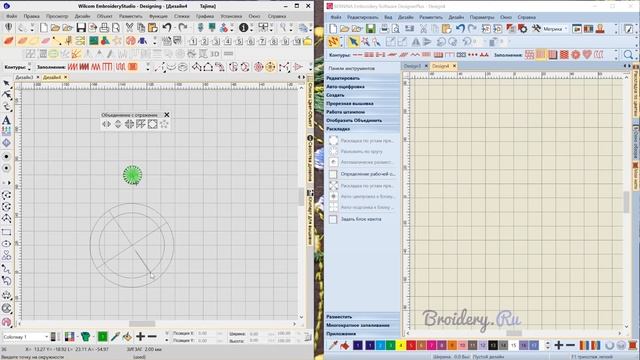Expand Работа штампом section

(x=362, y=112)
